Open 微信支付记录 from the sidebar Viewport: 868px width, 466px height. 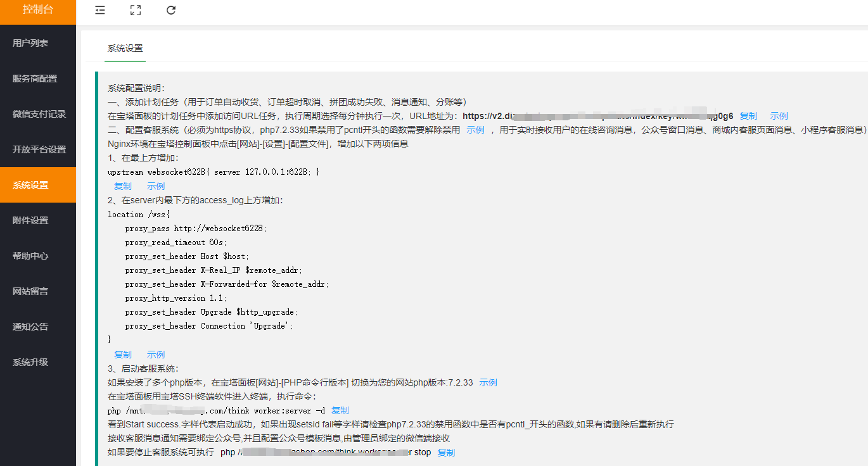coord(39,114)
